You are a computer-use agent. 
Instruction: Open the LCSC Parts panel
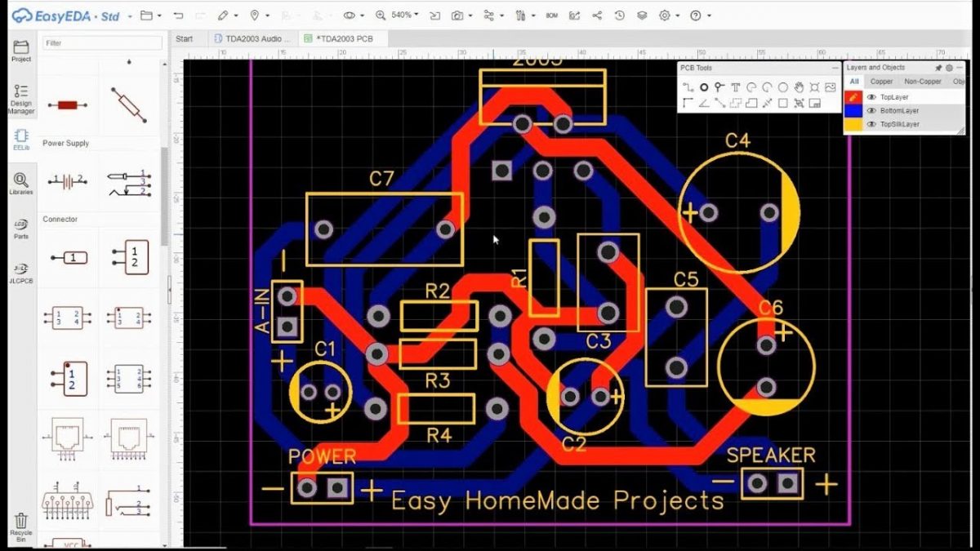tap(21, 228)
